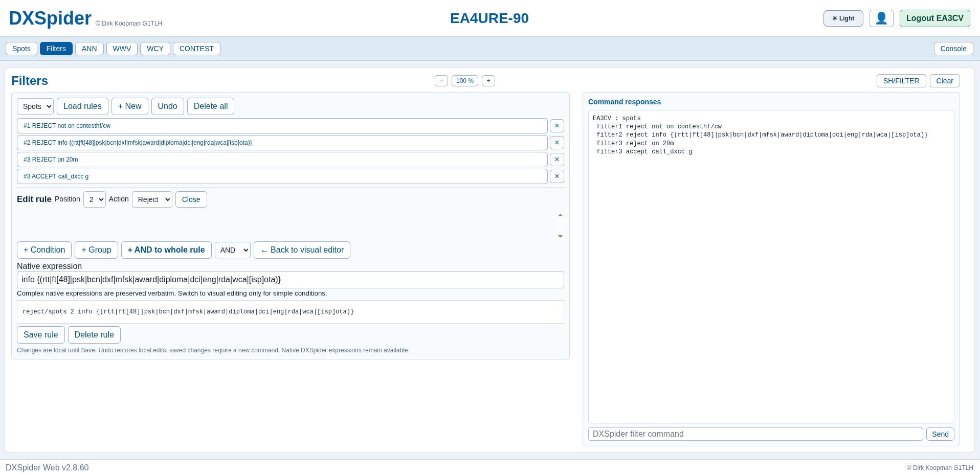Increase zoom with the plus button

pyautogui.click(x=488, y=81)
